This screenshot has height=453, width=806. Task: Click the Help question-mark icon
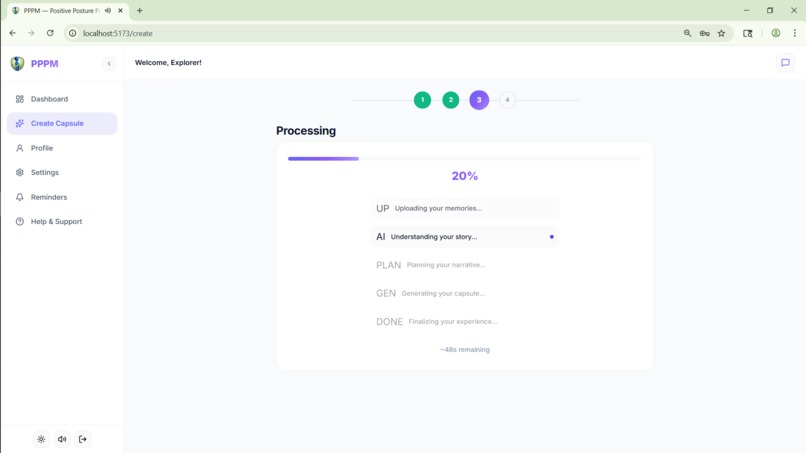coord(20,222)
